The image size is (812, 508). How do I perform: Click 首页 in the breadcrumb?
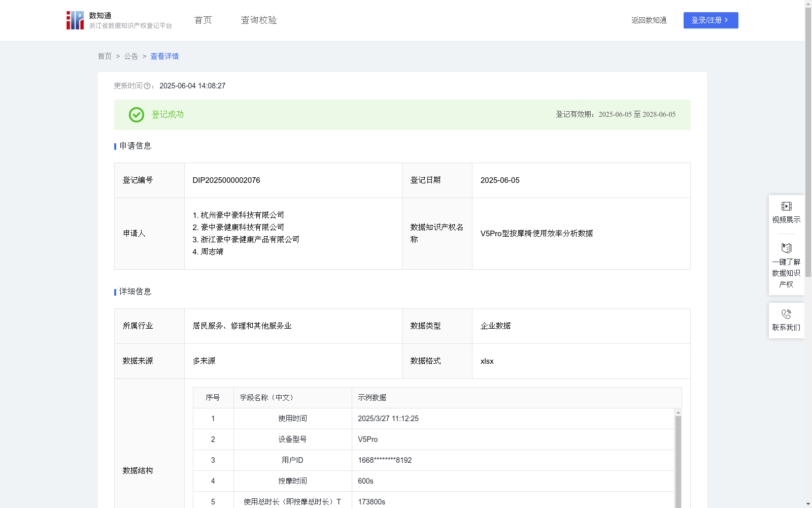pos(105,56)
